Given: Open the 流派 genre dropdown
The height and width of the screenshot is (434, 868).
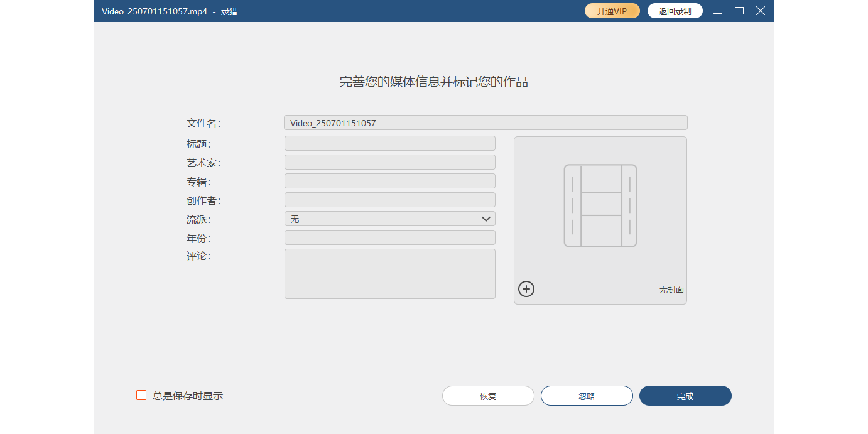Looking at the screenshot, I should [390, 219].
